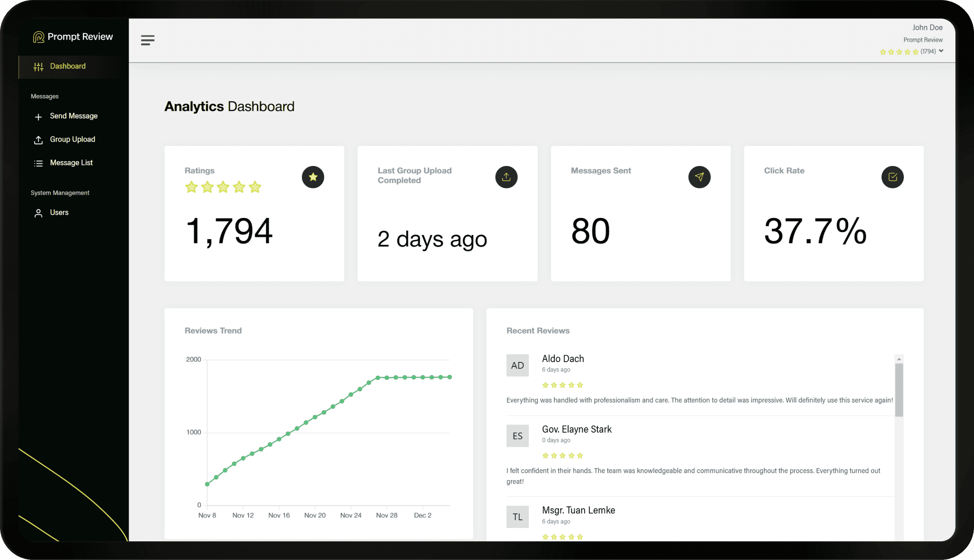Screen dimensions: 974x560
Task: Select Dashboard in the sidebar
Action: (x=67, y=66)
